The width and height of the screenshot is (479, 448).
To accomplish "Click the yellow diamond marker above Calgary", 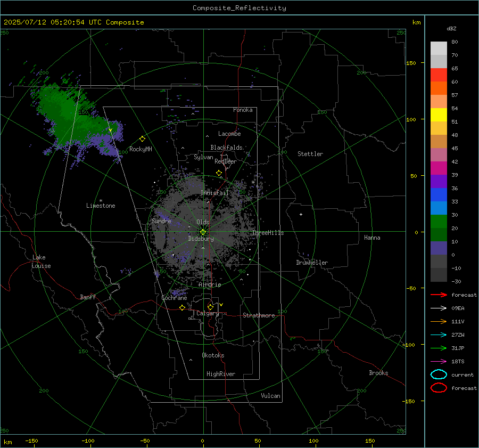I will point(210,307).
